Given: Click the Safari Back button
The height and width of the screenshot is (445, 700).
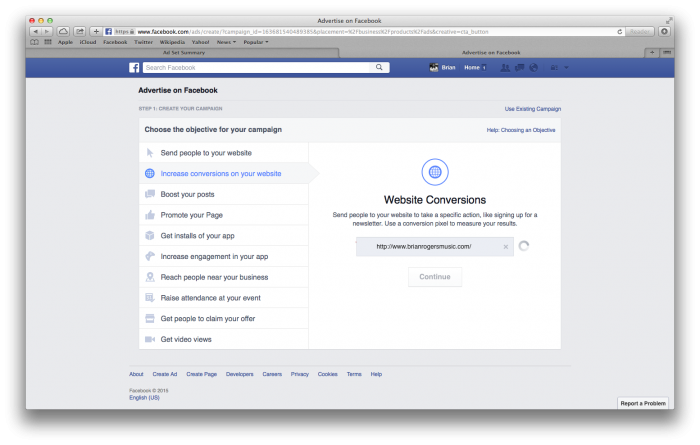Looking at the screenshot, I should coord(36,31).
